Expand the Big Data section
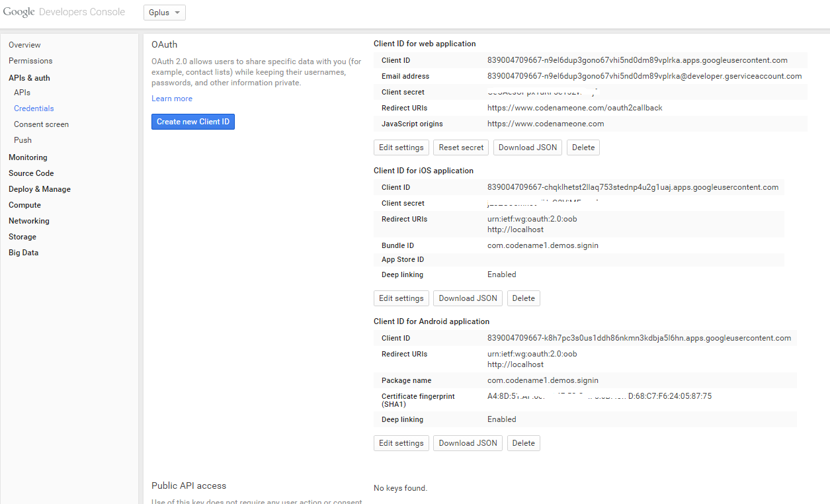This screenshot has width=830, height=504. 24,253
